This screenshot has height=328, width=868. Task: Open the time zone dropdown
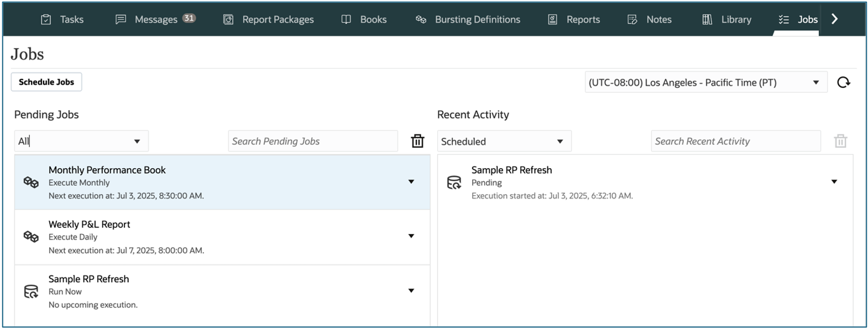pos(815,82)
